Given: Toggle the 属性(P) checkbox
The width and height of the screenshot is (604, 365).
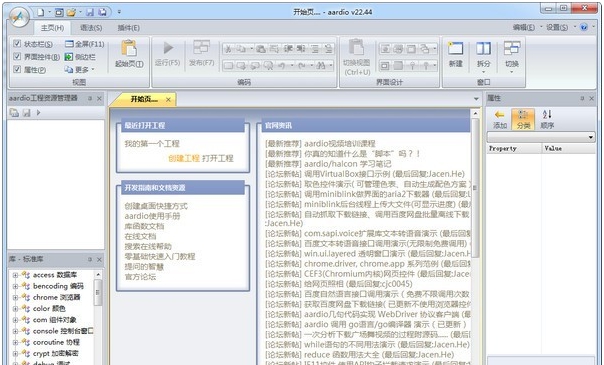Looking at the screenshot, I should (x=17, y=69).
